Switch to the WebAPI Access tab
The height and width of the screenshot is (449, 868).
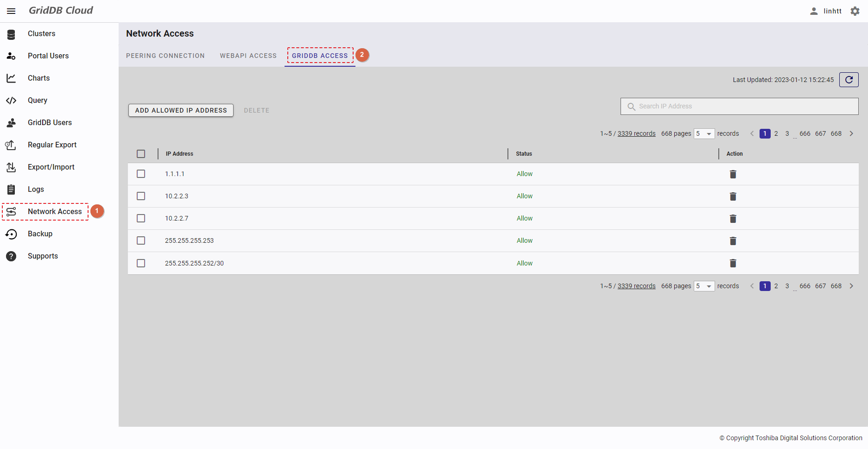pyautogui.click(x=248, y=56)
